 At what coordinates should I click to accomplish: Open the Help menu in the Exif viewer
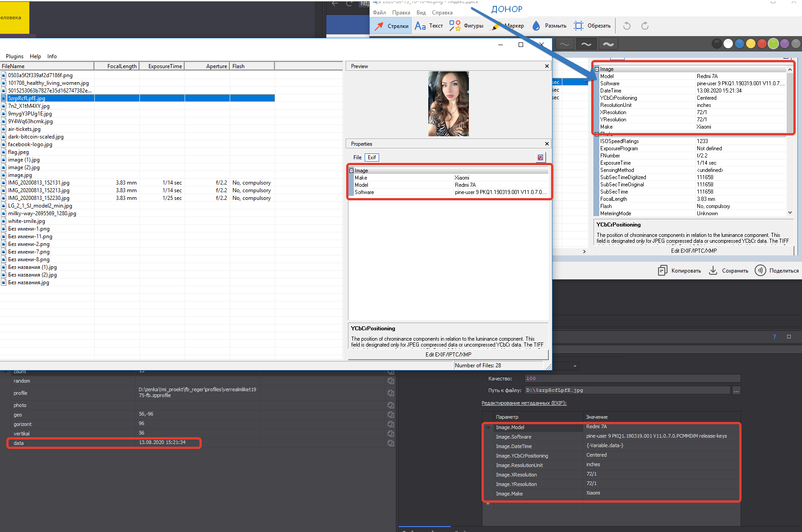(x=35, y=56)
